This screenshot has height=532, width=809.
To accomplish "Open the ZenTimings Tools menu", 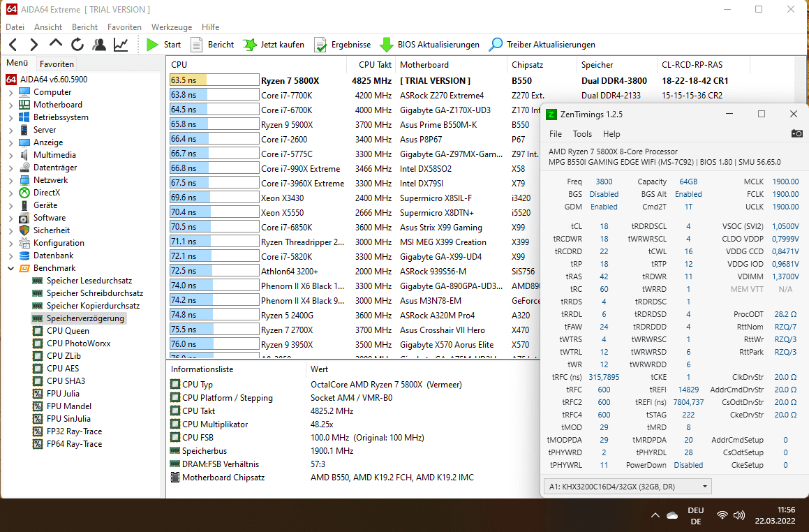I will pyautogui.click(x=583, y=133).
